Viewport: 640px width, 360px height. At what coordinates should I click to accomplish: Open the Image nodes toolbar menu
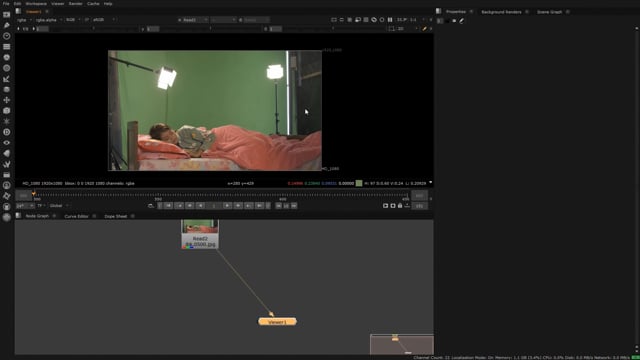(7, 15)
